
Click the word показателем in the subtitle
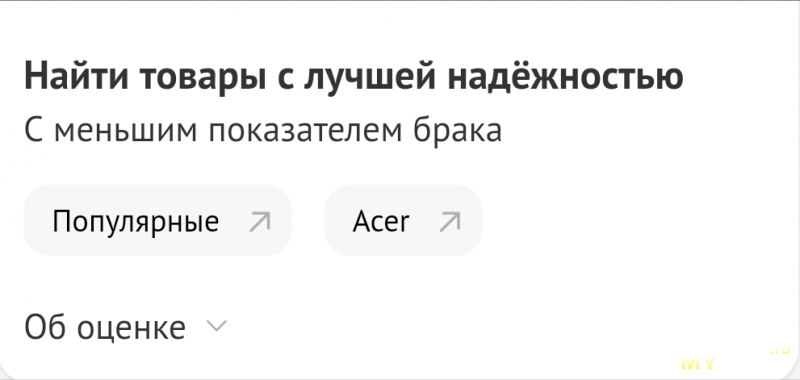pos(305,131)
